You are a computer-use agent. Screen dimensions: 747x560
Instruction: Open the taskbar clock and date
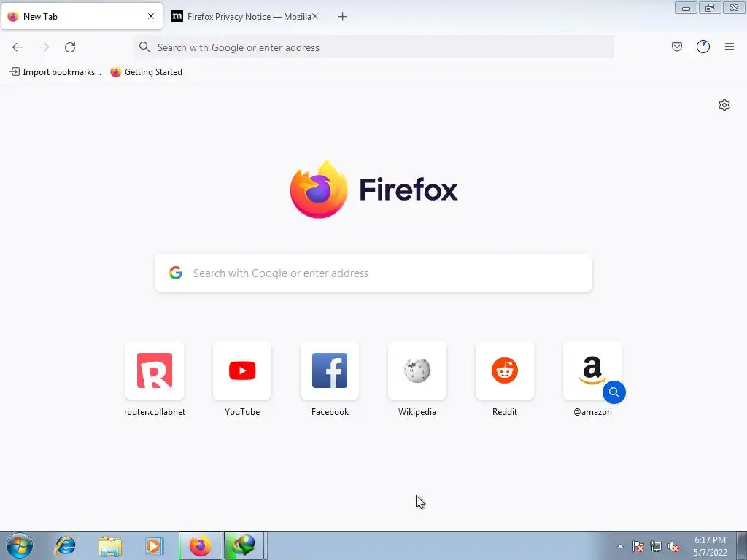[x=710, y=546]
